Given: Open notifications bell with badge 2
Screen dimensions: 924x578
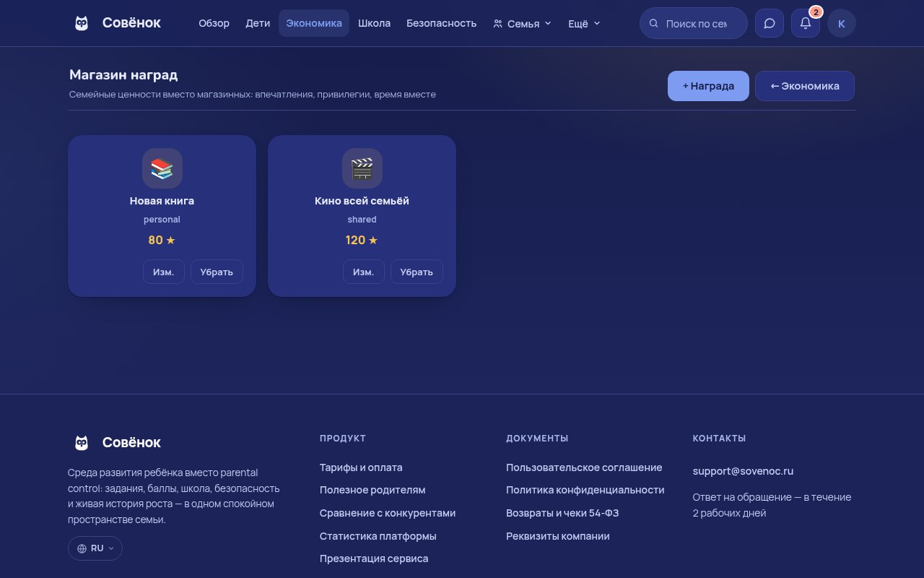Looking at the screenshot, I should click(806, 23).
